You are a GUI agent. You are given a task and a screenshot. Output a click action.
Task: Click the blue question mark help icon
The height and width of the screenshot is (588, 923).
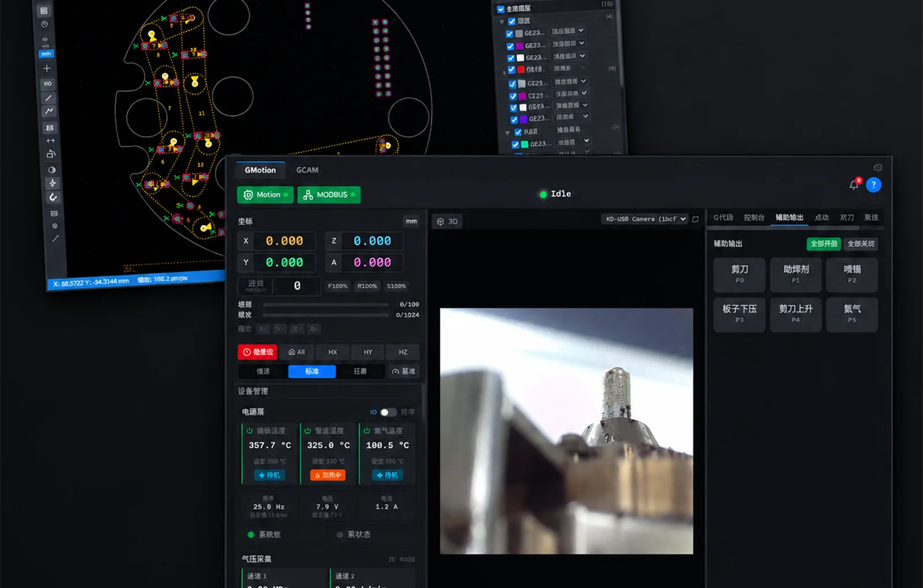(x=874, y=185)
